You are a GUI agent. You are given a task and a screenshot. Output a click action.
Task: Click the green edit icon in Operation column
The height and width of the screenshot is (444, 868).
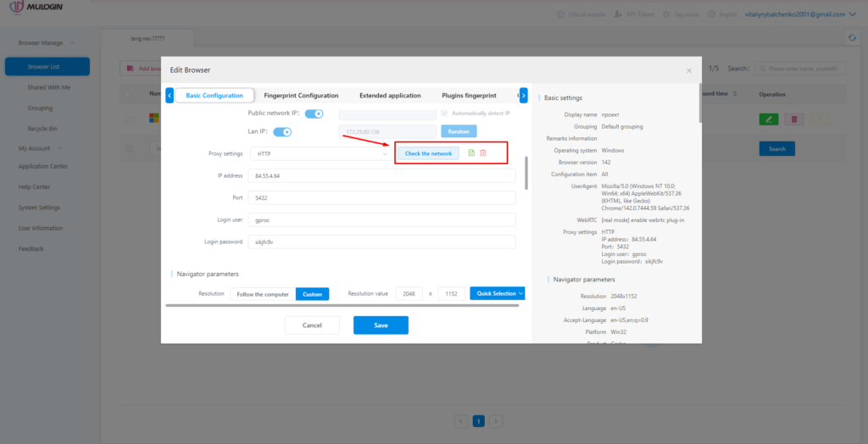click(x=768, y=119)
